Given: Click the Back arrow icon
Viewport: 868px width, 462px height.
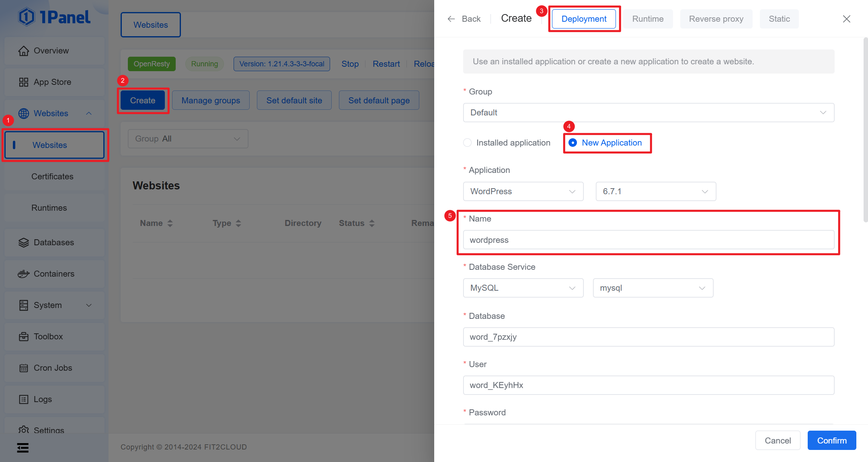Looking at the screenshot, I should (451, 19).
